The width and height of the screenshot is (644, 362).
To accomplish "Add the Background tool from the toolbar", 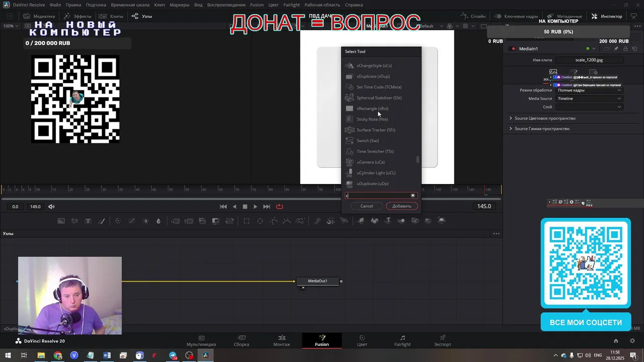I will (x=61, y=221).
